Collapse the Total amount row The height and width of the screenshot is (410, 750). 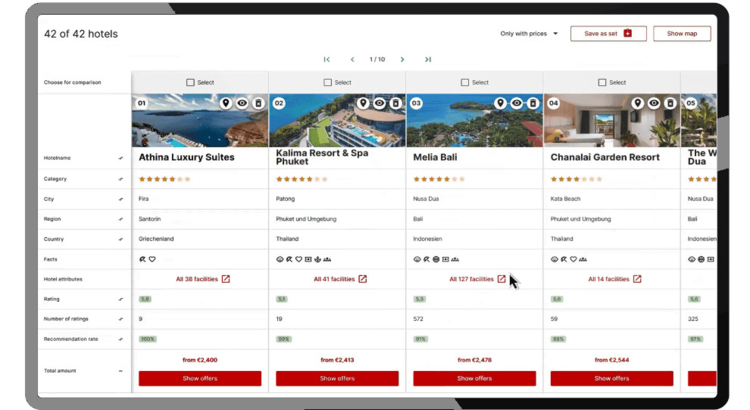click(x=121, y=371)
